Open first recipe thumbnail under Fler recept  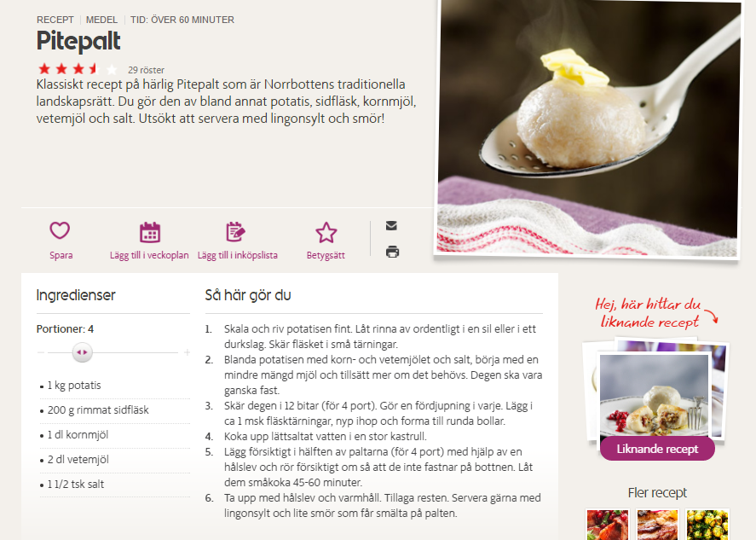pyautogui.click(x=608, y=525)
